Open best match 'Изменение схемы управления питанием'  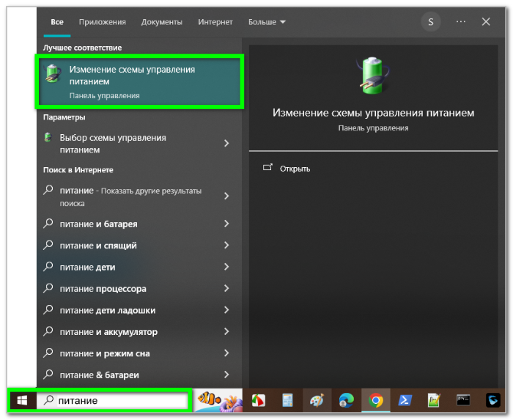coord(140,82)
